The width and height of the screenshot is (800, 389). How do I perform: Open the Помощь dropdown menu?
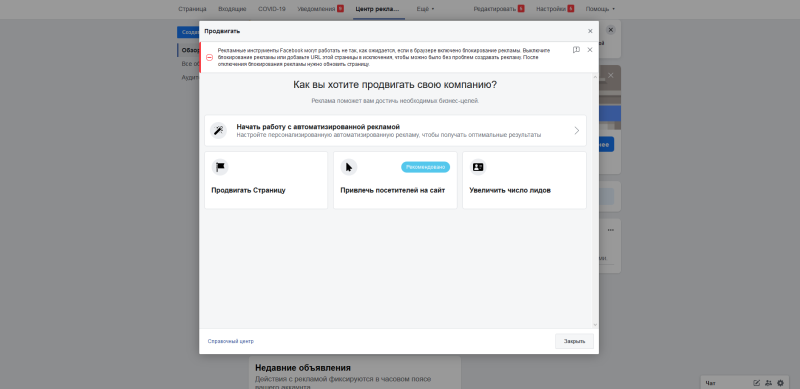pos(600,9)
